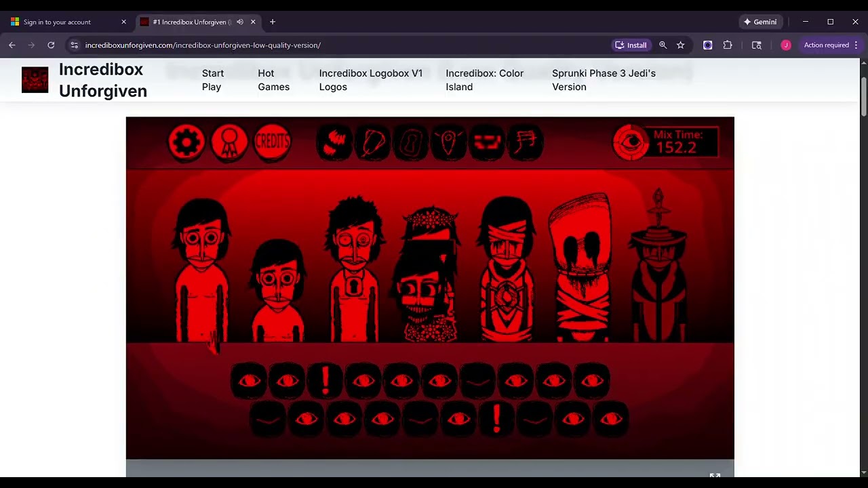Image resolution: width=868 pixels, height=488 pixels.
Task: Open the Start Play menu item
Action: 213,80
